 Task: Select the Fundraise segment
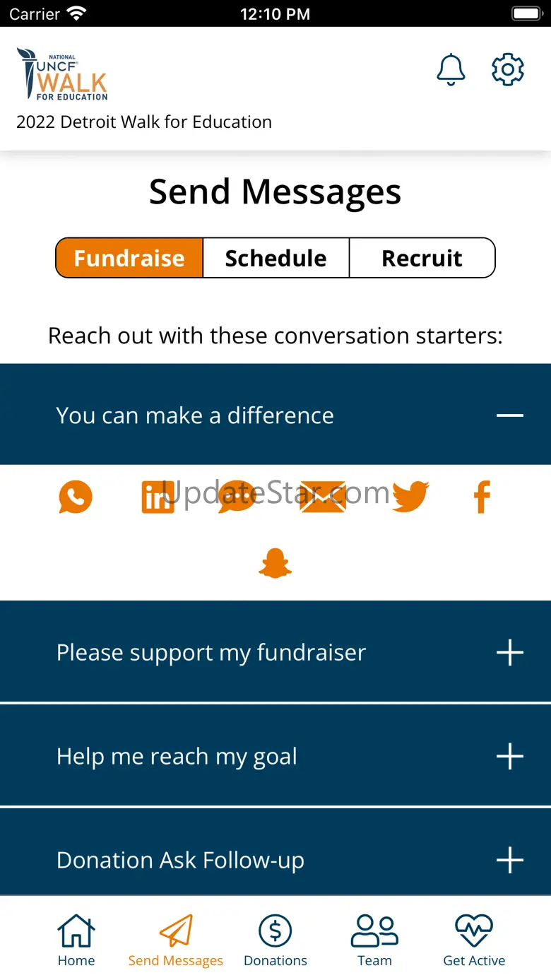129,258
